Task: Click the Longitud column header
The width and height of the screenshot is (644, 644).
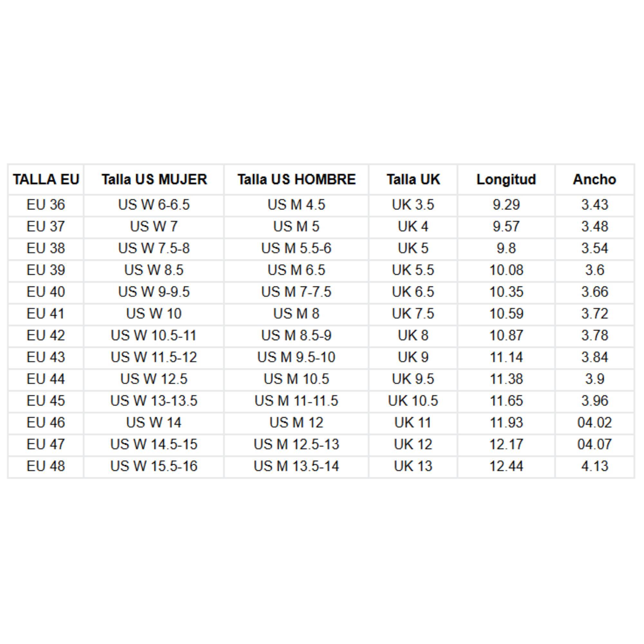Action: (506, 179)
